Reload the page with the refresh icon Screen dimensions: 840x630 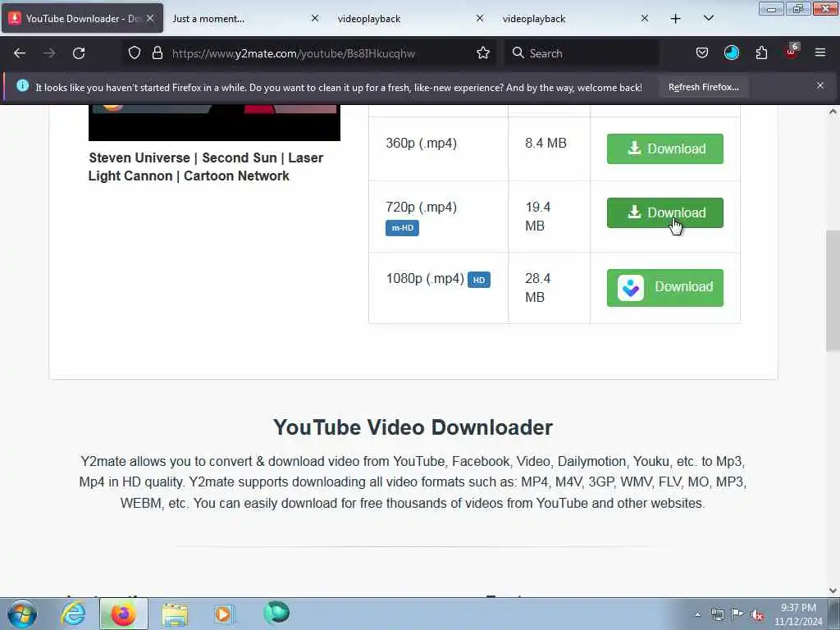79,53
